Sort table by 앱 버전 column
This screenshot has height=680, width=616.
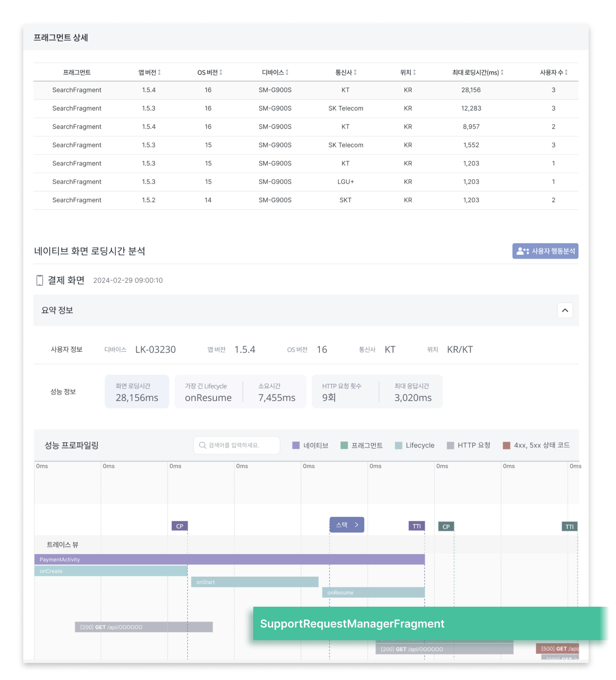pyautogui.click(x=150, y=72)
